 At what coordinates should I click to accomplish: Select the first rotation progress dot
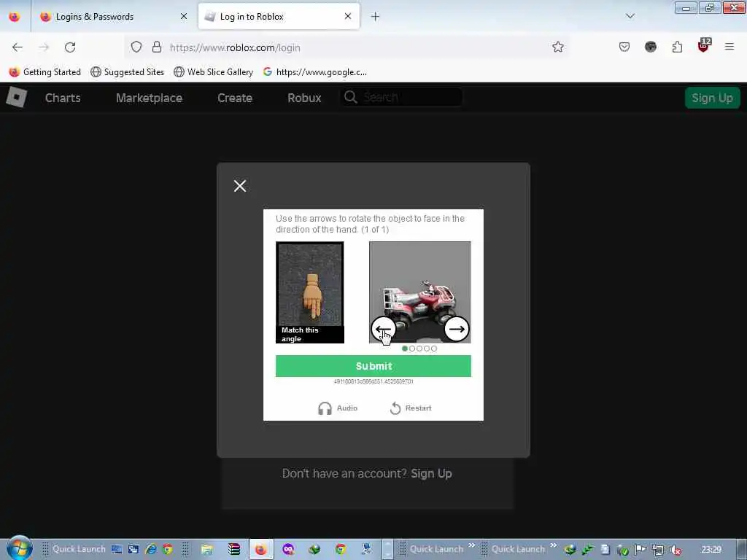(405, 349)
